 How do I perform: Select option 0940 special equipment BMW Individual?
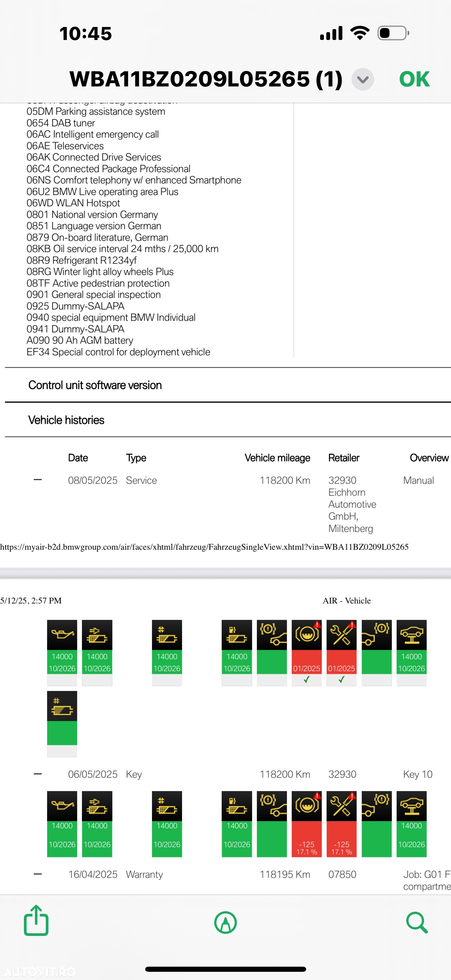[111, 317]
